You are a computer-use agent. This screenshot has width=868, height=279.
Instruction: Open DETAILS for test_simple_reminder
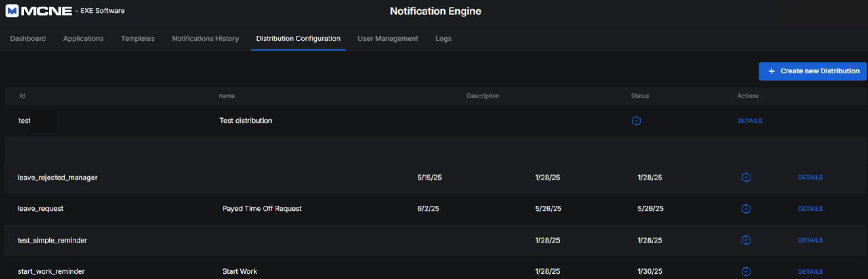pos(810,240)
